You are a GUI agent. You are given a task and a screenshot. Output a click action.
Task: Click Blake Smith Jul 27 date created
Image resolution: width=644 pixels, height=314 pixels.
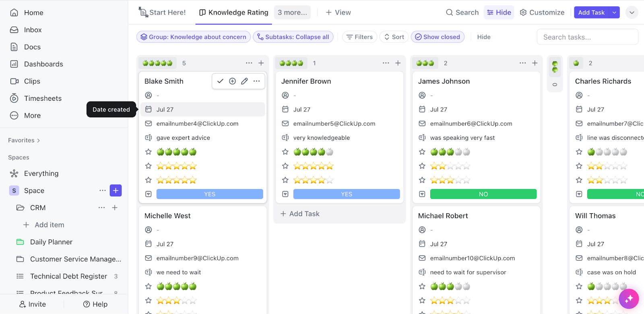pyautogui.click(x=202, y=109)
